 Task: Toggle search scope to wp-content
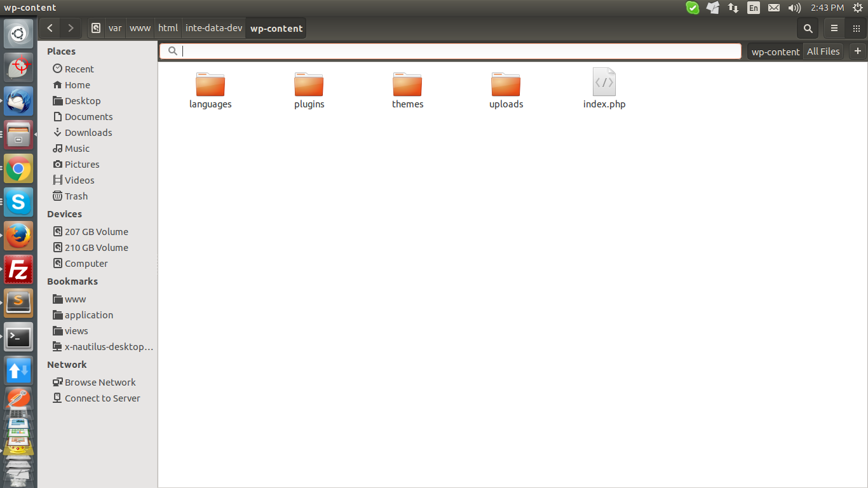(775, 51)
